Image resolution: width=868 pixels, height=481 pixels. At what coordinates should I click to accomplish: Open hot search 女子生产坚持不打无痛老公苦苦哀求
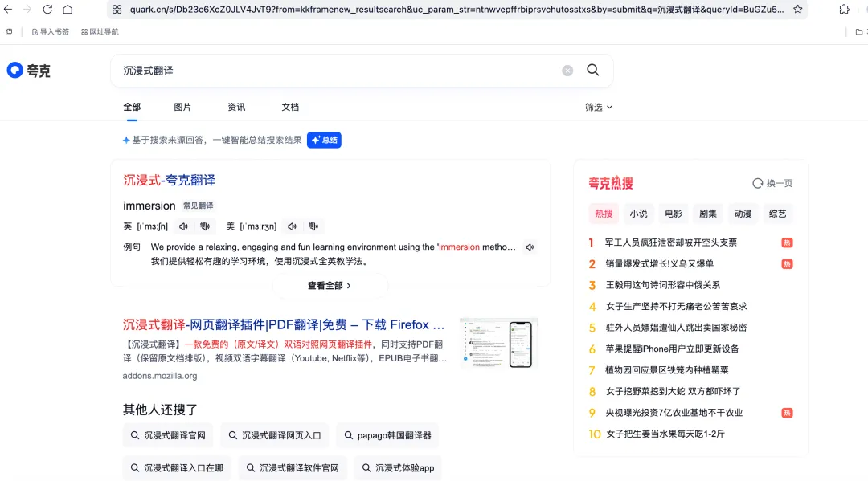point(676,306)
